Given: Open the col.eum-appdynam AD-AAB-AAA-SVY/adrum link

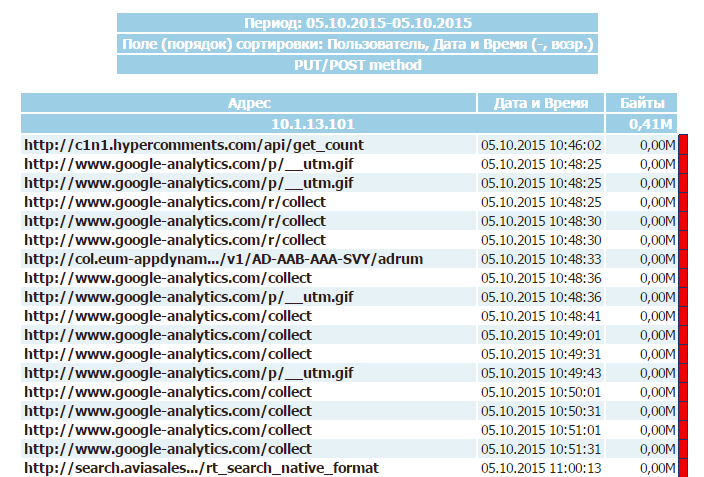Looking at the screenshot, I should point(224,259).
